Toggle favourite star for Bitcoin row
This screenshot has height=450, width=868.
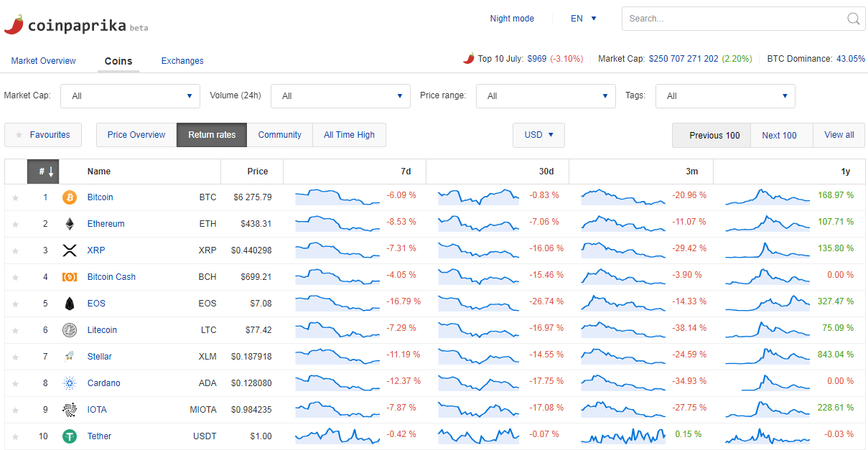tap(16, 198)
